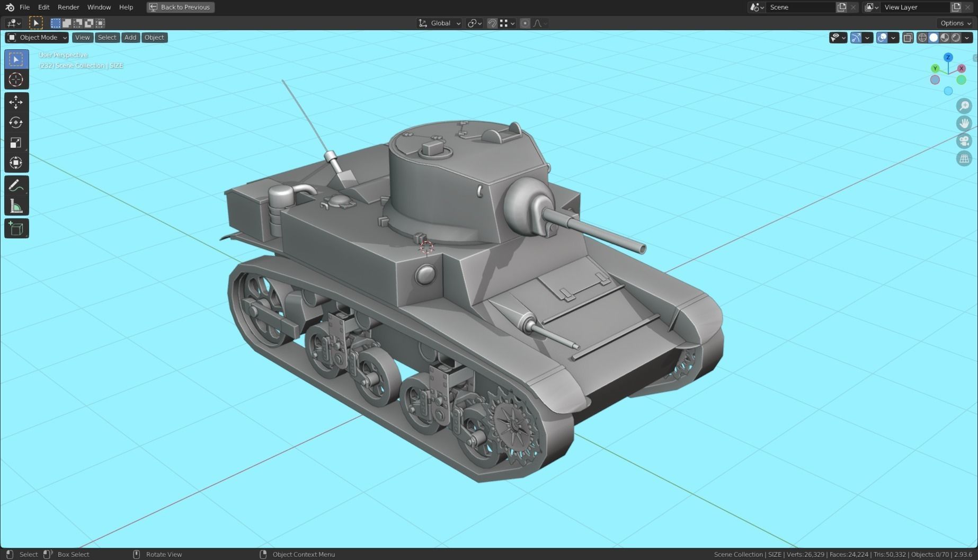Select the Annotate tool

(16, 185)
